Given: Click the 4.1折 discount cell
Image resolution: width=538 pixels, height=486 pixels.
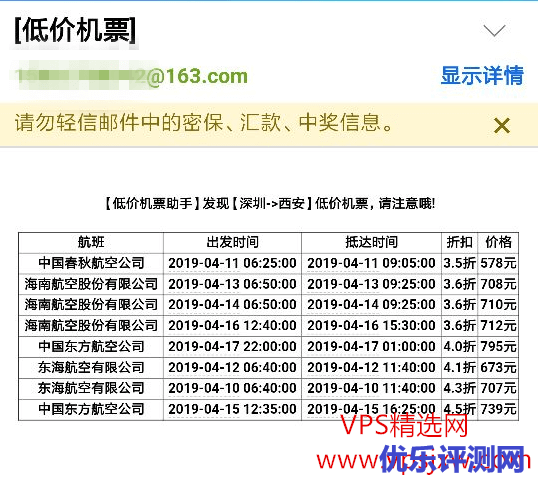Looking at the screenshot, I should point(459,368).
